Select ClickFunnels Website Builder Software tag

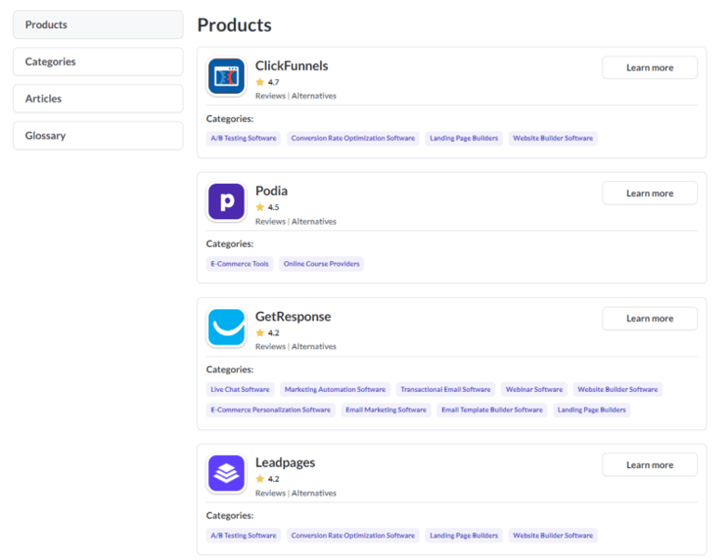(x=552, y=138)
